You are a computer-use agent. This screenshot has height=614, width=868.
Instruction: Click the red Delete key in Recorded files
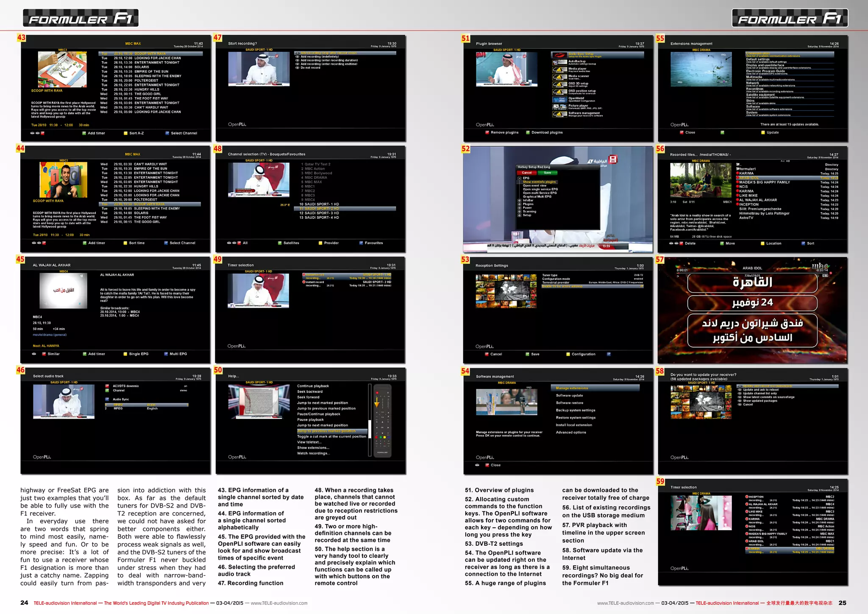pyautogui.click(x=681, y=243)
